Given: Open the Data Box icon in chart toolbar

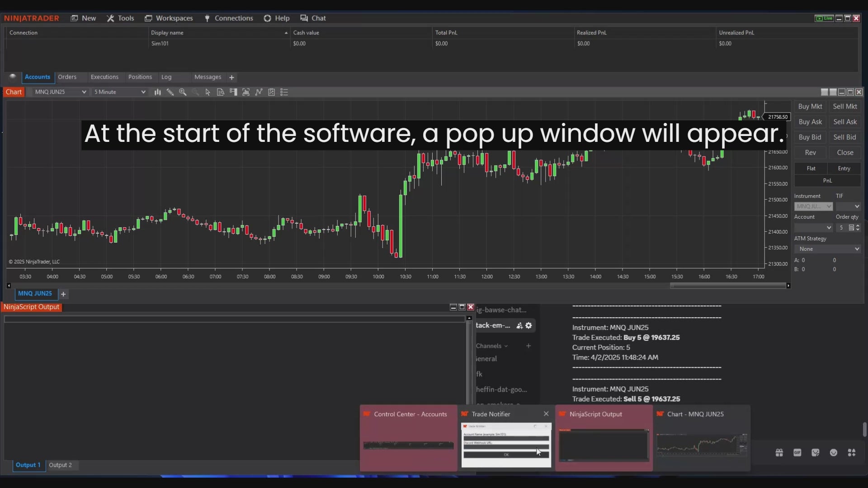Looking at the screenshot, I should click(x=221, y=92).
